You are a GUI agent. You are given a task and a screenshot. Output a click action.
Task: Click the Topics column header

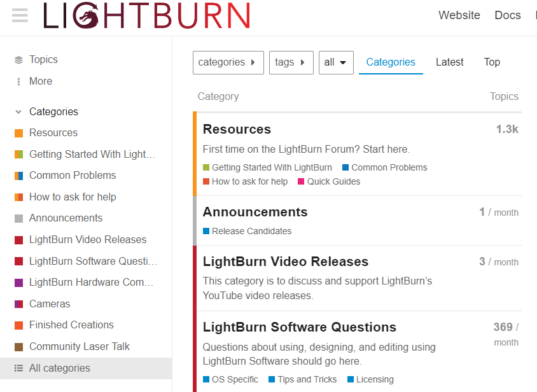pyautogui.click(x=504, y=97)
